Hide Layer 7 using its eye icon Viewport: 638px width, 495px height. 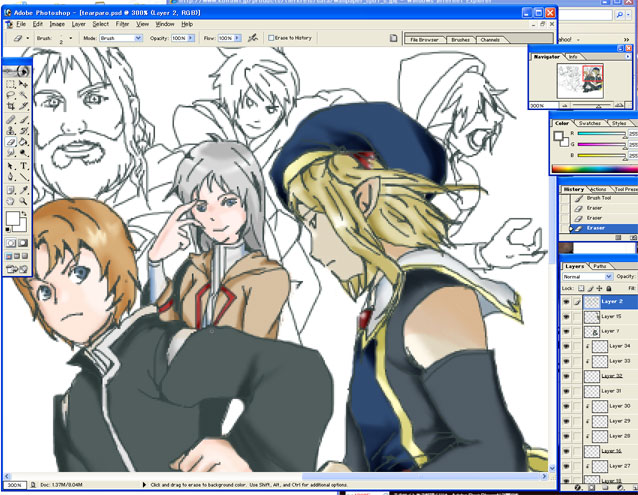point(566,331)
